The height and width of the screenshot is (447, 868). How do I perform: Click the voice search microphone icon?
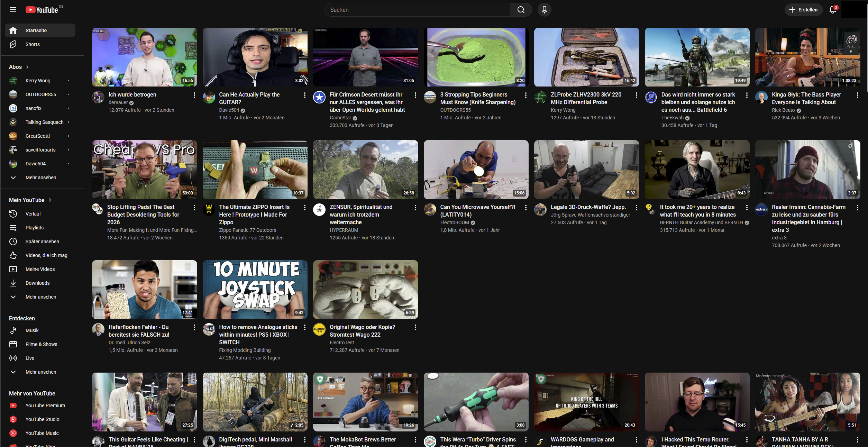click(x=544, y=10)
